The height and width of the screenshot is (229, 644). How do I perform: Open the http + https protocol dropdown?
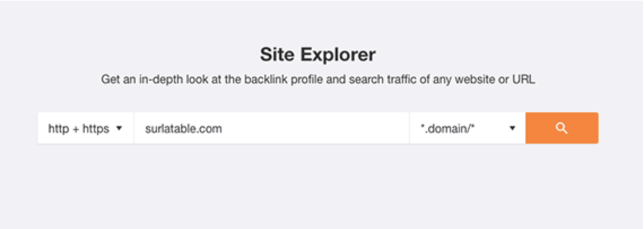(x=85, y=128)
